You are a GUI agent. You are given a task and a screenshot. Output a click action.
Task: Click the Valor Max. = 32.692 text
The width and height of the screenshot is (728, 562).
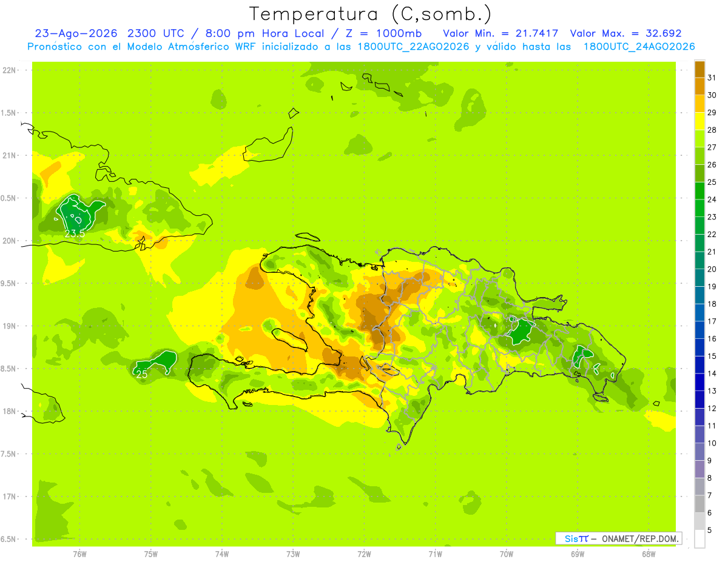coord(625,33)
